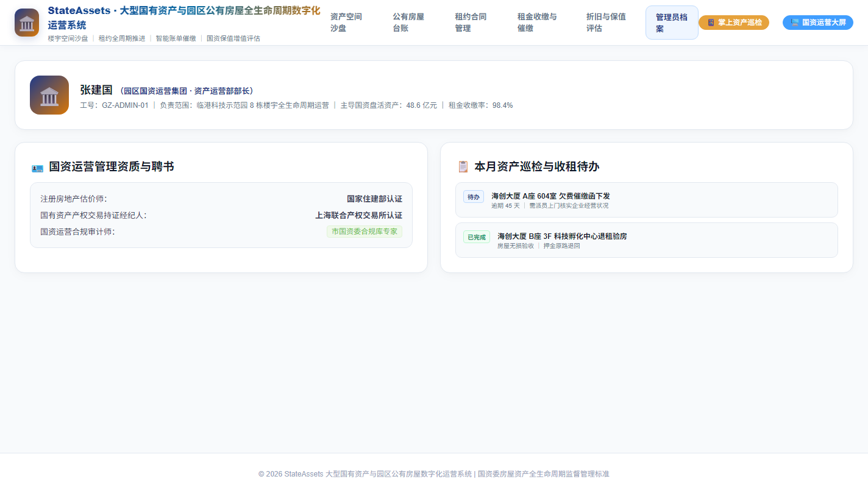Launch the 国资运营大屏 button
The height and width of the screenshot is (493, 868).
click(x=818, y=23)
